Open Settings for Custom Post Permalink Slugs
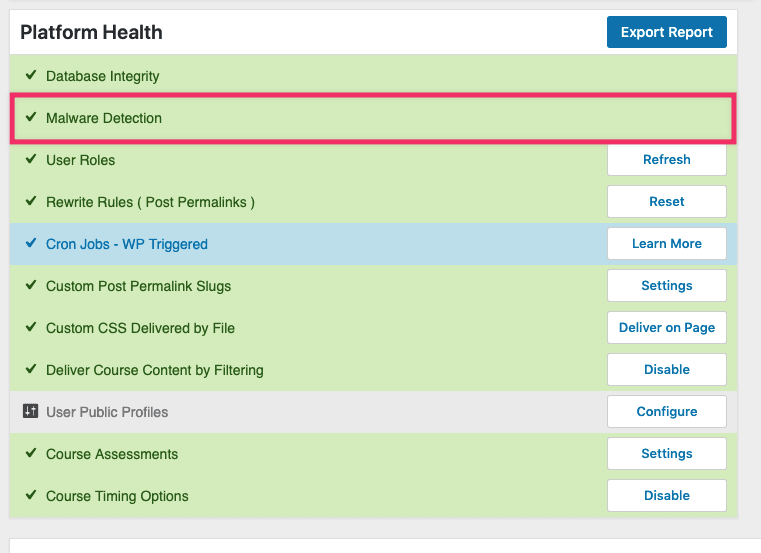761x553 pixels. tap(666, 285)
